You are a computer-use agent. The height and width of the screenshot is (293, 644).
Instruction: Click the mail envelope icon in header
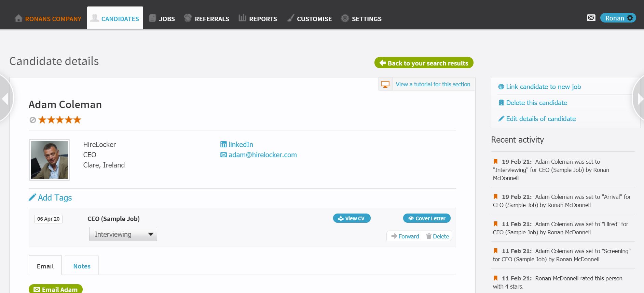tap(591, 18)
